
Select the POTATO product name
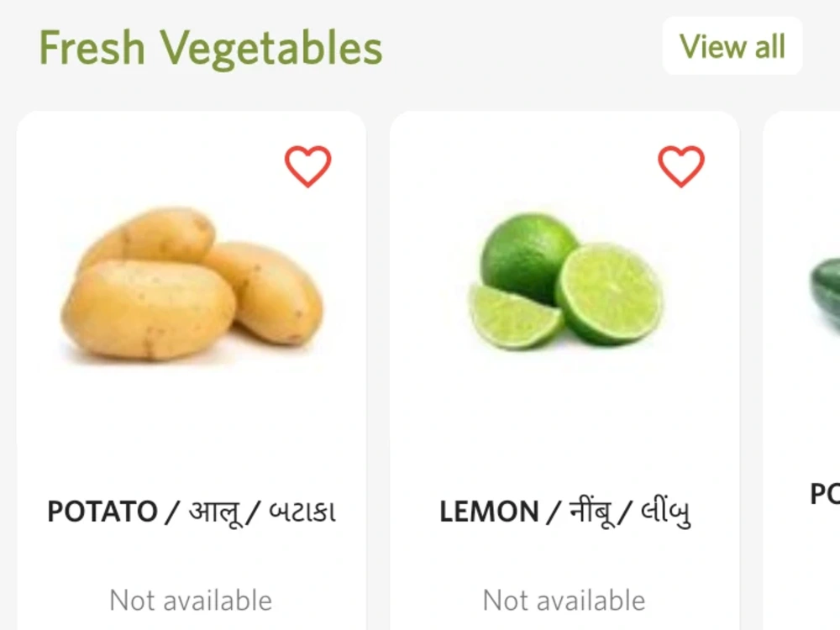point(192,510)
